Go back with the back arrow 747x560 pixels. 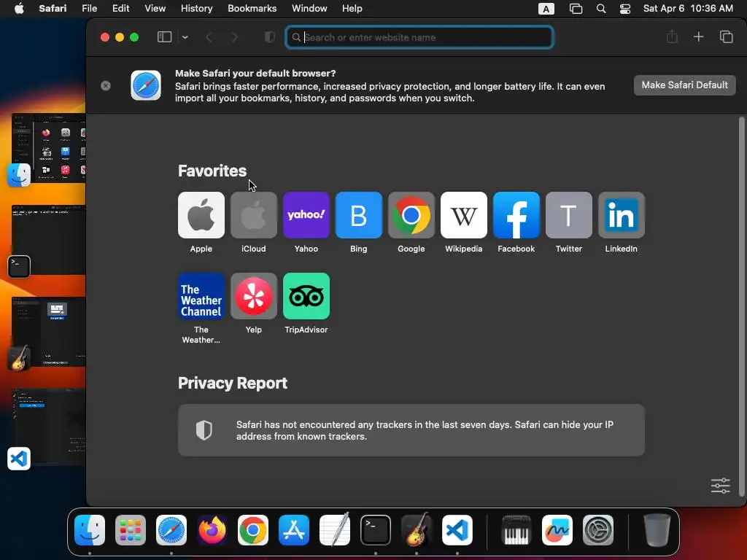click(x=209, y=37)
